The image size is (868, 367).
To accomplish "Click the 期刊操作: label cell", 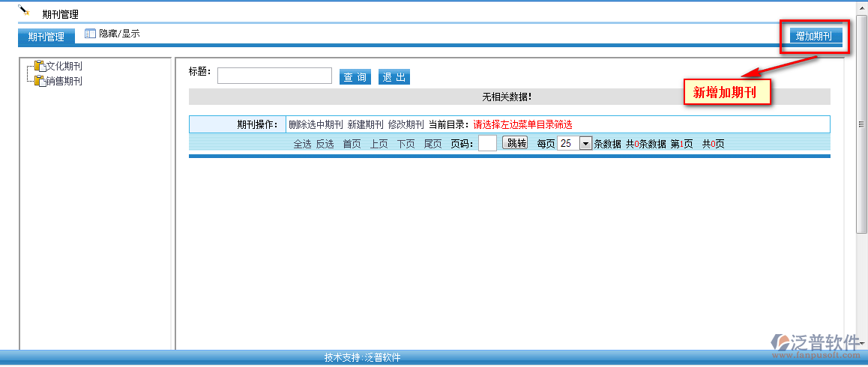I will click(237, 124).
